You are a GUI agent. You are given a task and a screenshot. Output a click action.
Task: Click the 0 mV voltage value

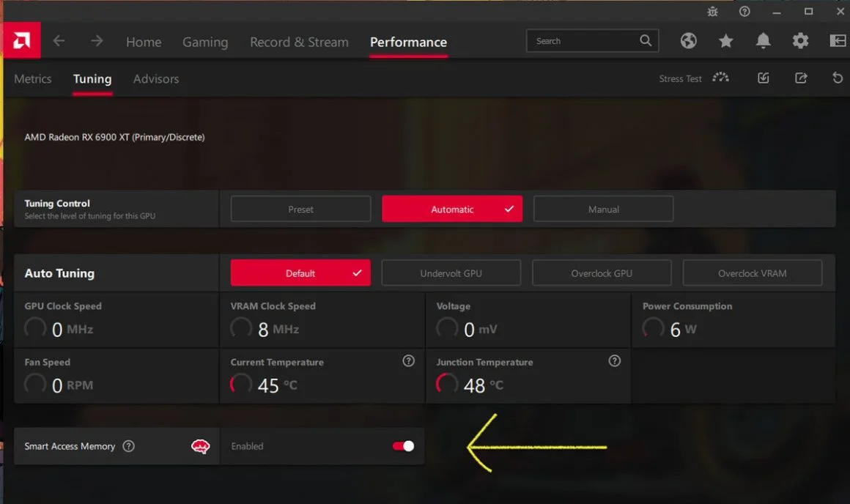coord(480,330)
